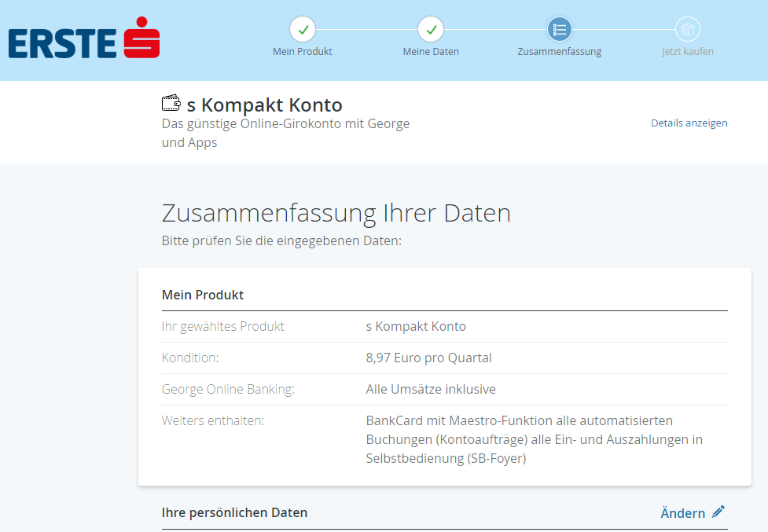Go to the Mein Produkt step label

pyautogui.click(x=302, y=51)
